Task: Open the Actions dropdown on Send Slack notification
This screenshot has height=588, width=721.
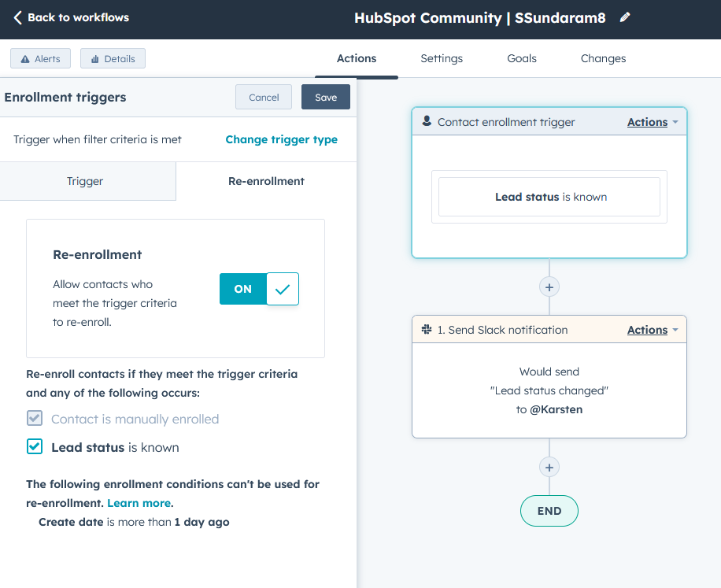Action: coord(647,330)
